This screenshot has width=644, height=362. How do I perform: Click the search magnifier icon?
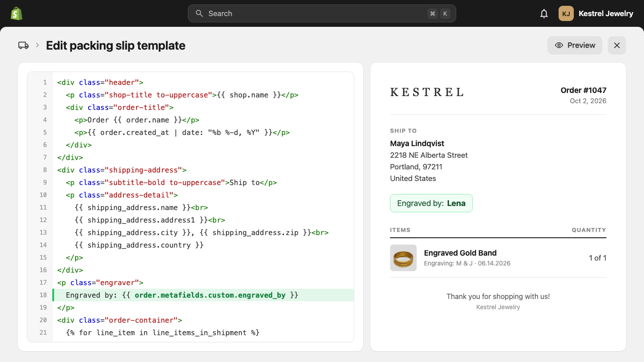tap(199, 13)
